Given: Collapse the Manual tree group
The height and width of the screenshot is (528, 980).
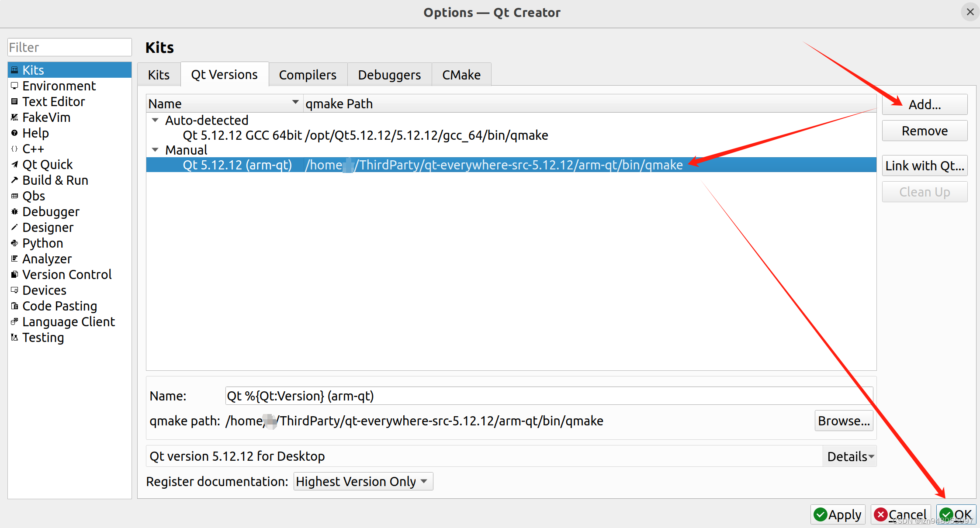Looking at the screenshot, I should [x=155, y=150].
